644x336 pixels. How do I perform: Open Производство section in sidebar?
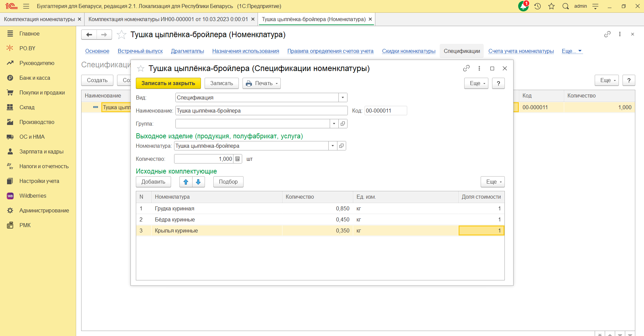pos(37,122)
